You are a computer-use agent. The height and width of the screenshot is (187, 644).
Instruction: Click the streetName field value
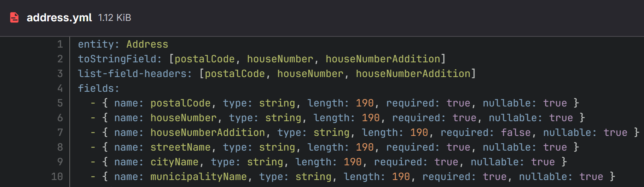coord(180,147)
